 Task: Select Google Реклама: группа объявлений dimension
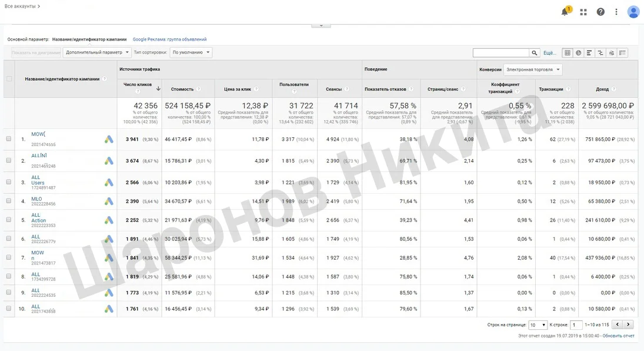(169, 39)
